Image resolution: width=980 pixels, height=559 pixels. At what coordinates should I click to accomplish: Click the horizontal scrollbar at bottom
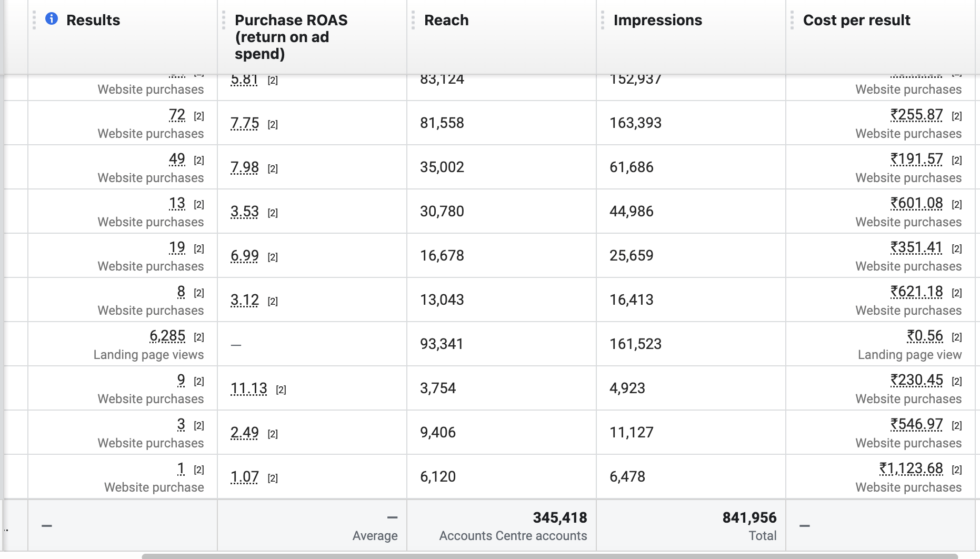549,556
